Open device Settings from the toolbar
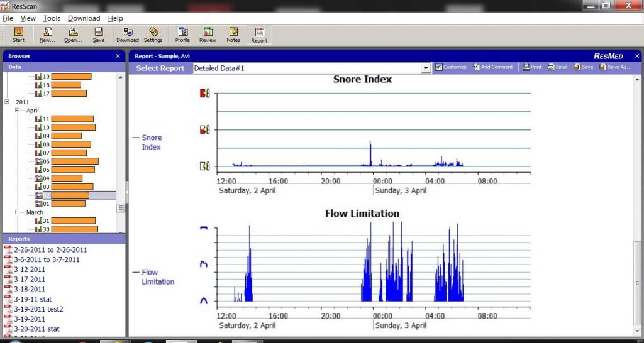The image size is (644, 343). tap(153, 35)
